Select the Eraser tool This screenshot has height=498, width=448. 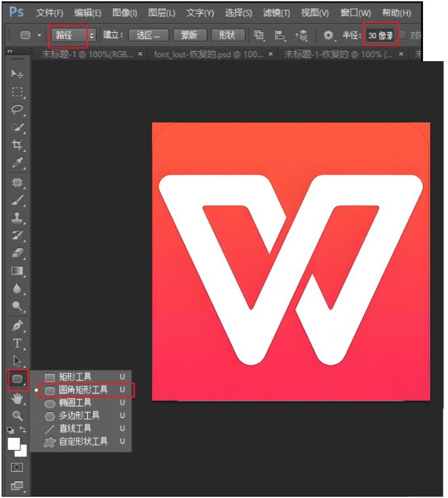17,253
